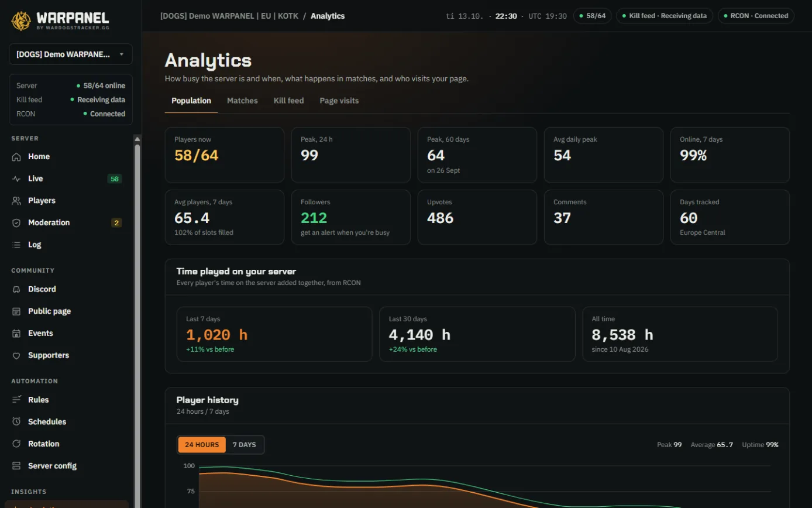Image resolution: width=812 pixels, height=508 pixels.
Task: Select the 7 DAYS history range
Action: (245, 445)
